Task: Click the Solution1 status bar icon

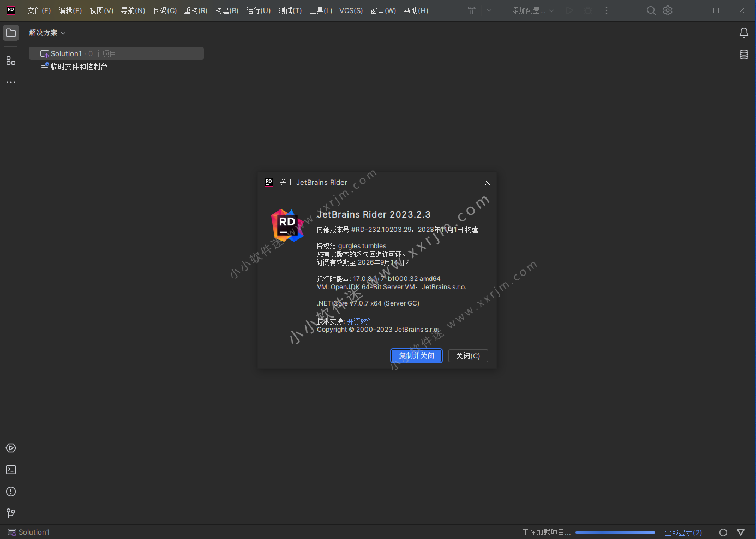Action: pos(12,532)
